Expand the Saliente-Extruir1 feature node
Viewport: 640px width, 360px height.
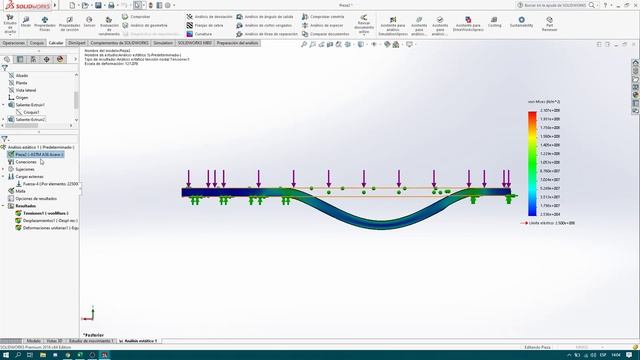coord(4,105)
